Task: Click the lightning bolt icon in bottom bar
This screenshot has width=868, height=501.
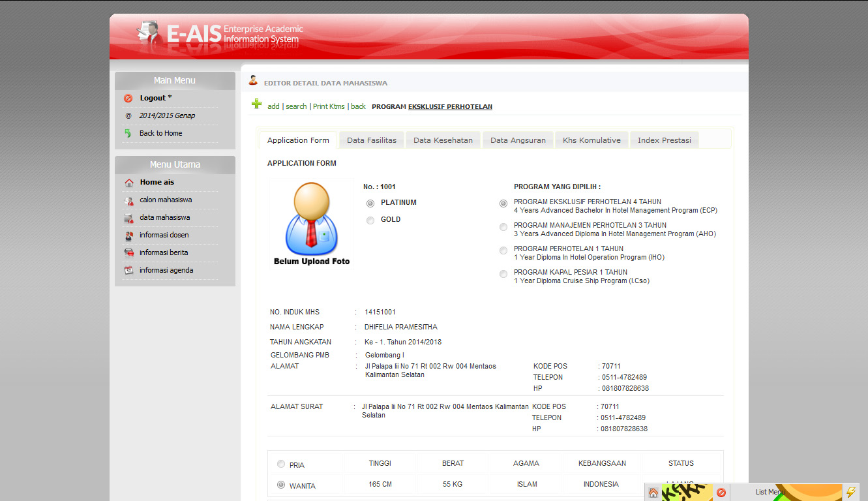Action: [x=850, y=493]
